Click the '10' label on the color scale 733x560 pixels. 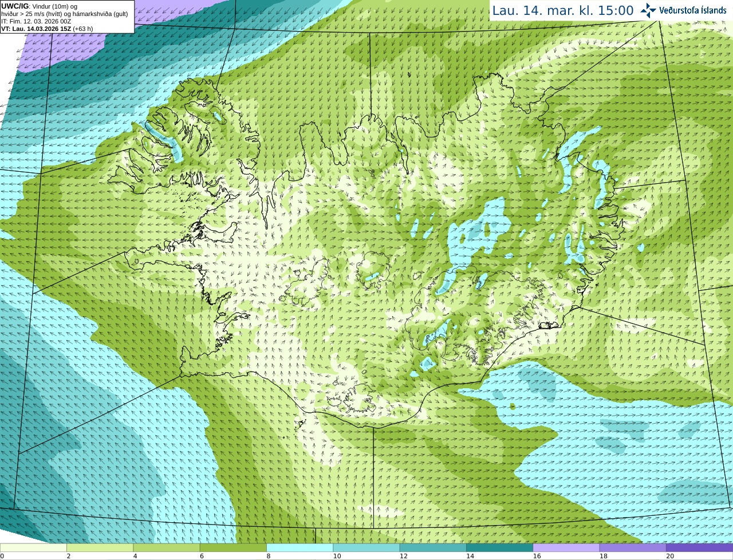click(x=337, y=556)
